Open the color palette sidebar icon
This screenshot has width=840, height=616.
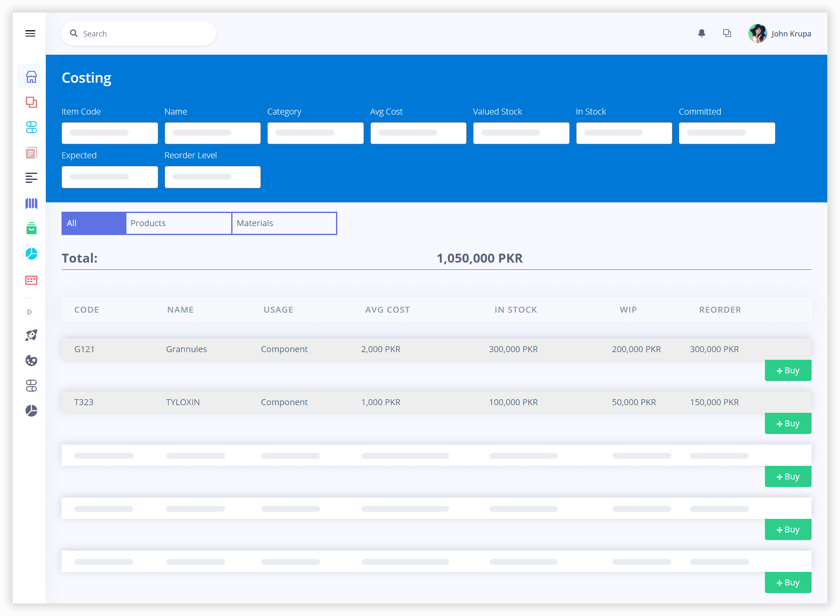pyautogui.click(x=31, y=361)
